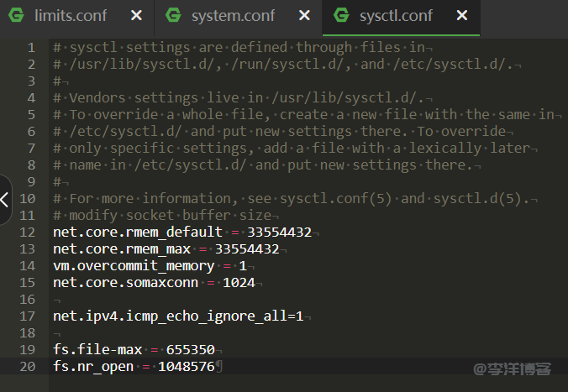Click the 'net.core.somaxconn' setting
The image size is (568, 392).
point(126,283)
